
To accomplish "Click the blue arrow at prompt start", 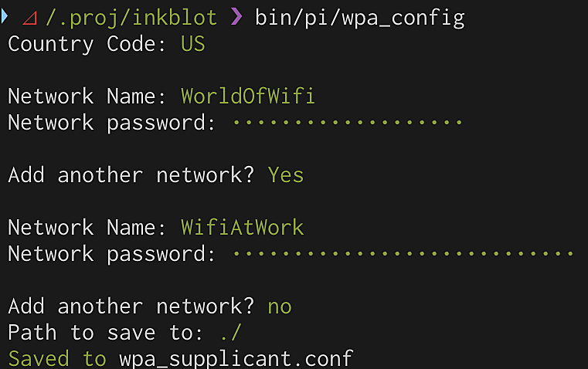I will 4,16.
